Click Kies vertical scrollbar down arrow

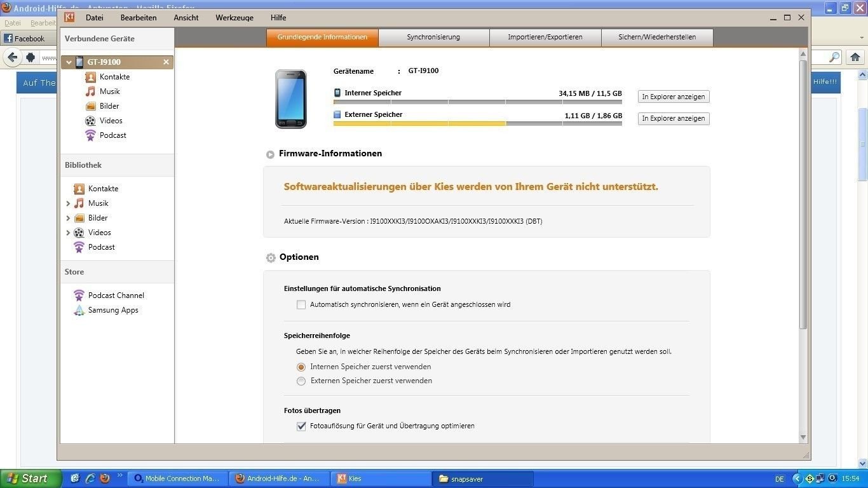click(x=803, y=437)
